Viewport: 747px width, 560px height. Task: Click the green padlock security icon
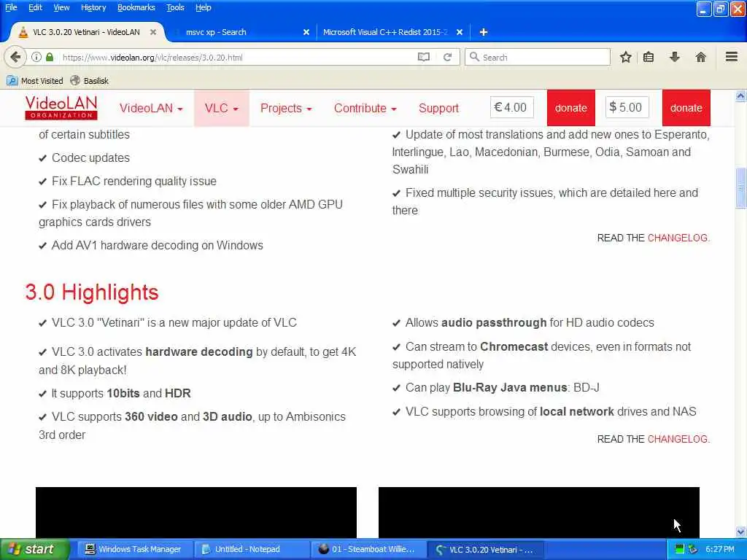point(50,57)
